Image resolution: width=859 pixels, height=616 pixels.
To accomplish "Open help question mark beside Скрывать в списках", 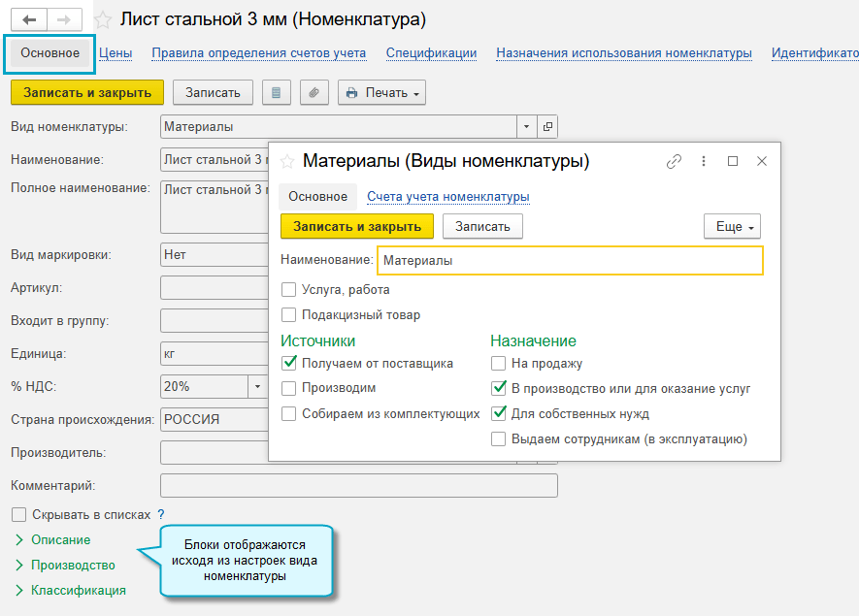I will pos(161,514).
